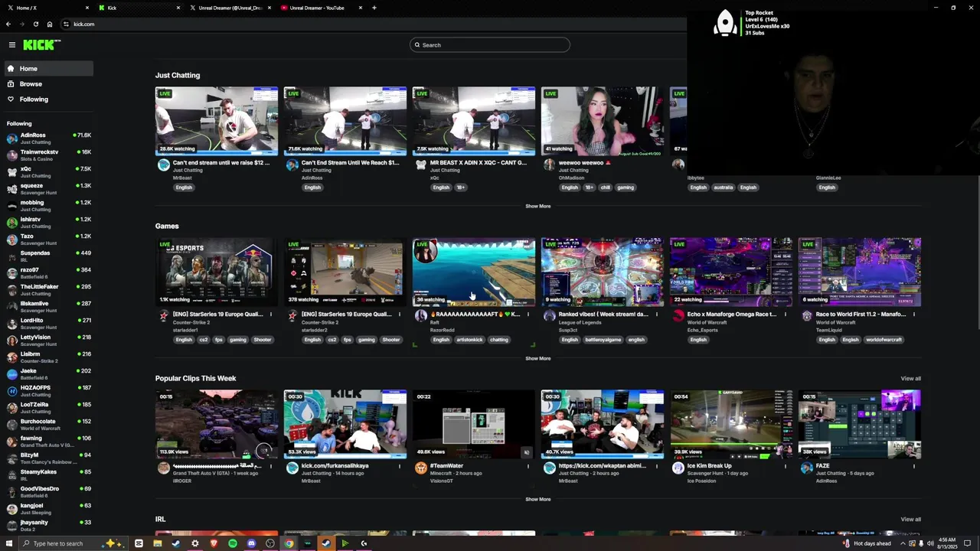
Task: Open a new browser tab
Action: 374,8
